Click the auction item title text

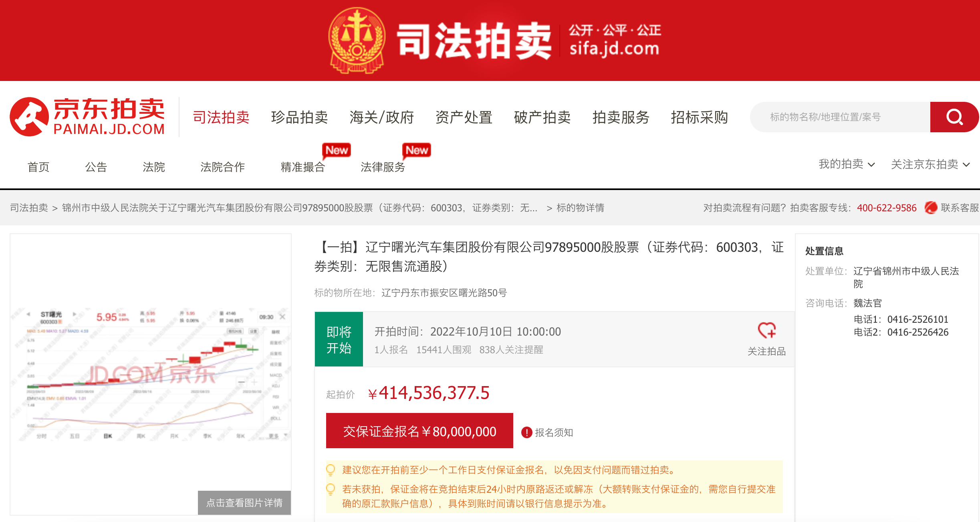pos(549,257)
